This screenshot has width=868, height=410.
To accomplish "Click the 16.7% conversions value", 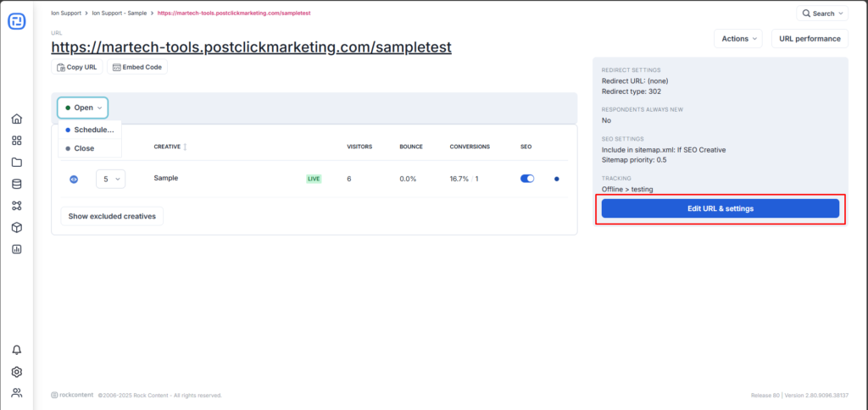I will (x=459, y=179).
